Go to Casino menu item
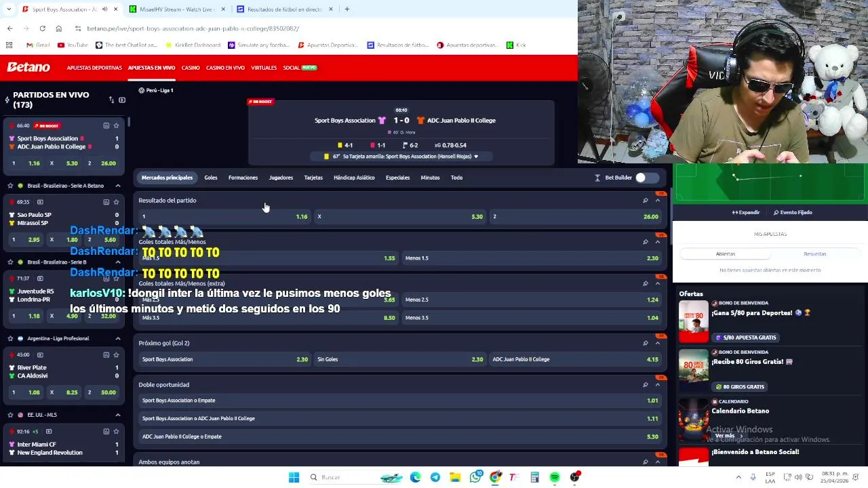The width and height of the screenshot is (868, 488). click(191, 68)
